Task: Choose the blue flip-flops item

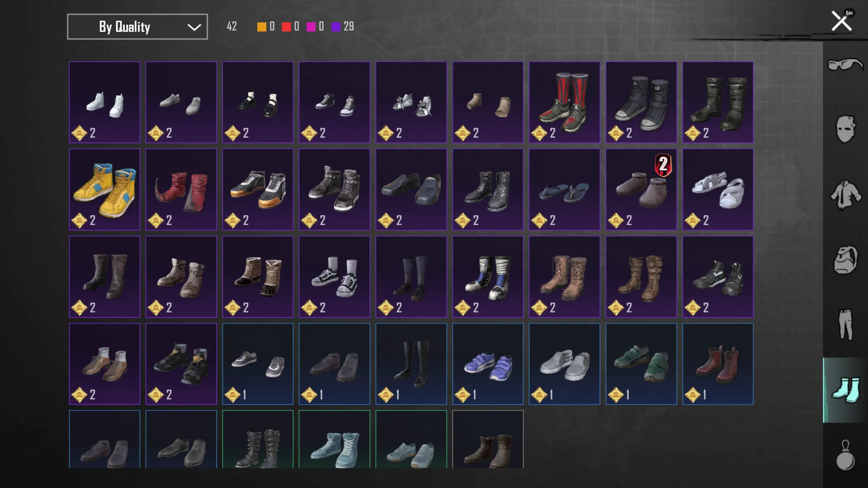Action: coord(564,189)
